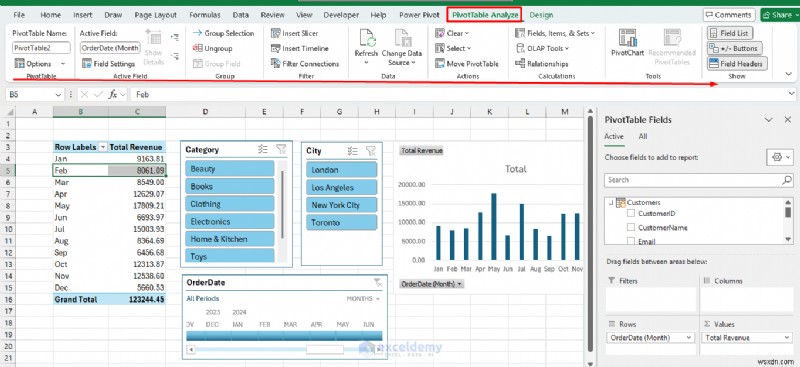This screenshot has width=800, height=367.
Task: Open Field Settings
Action: pyautogui.click(x=108, y=64)
